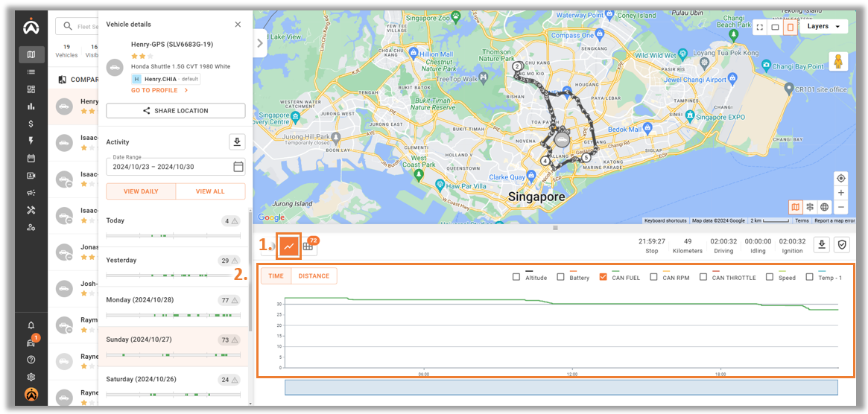Download the activity report beside Activity heading
The width and height of the screenshot is (868, 414).
click(x=237, y=142)
